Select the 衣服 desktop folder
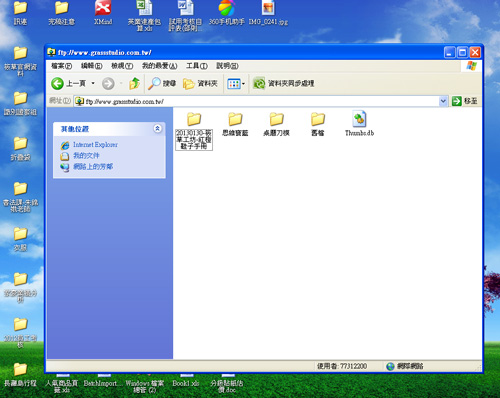500x398 pixels. 20,239
